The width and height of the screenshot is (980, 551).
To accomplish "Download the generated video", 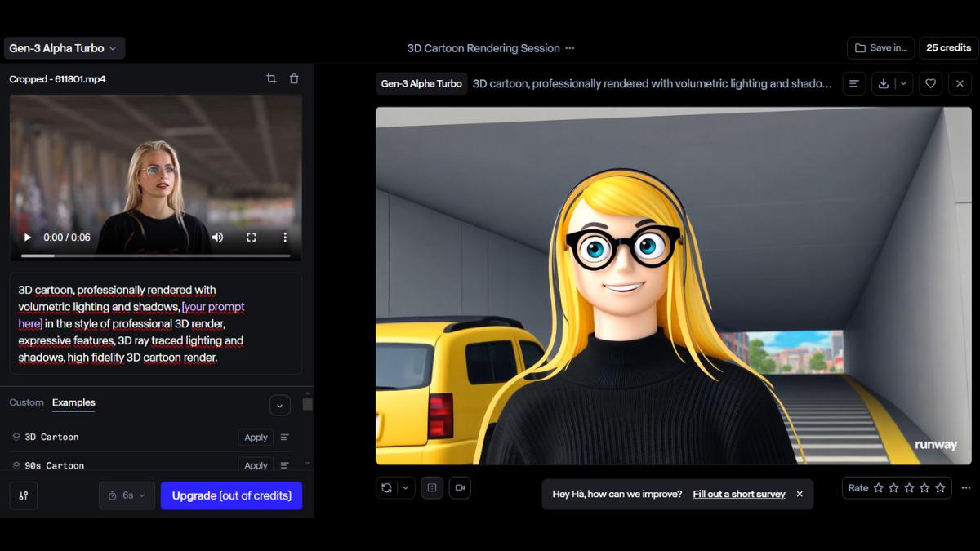I will pos(884,83).
